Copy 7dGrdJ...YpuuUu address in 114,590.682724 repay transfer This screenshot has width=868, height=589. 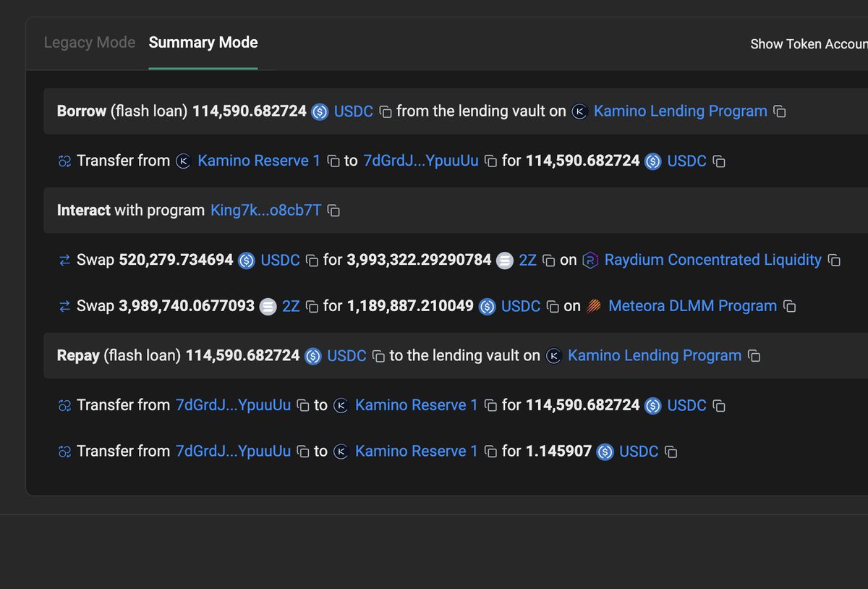pyautogui.click(x=304, y=405)
